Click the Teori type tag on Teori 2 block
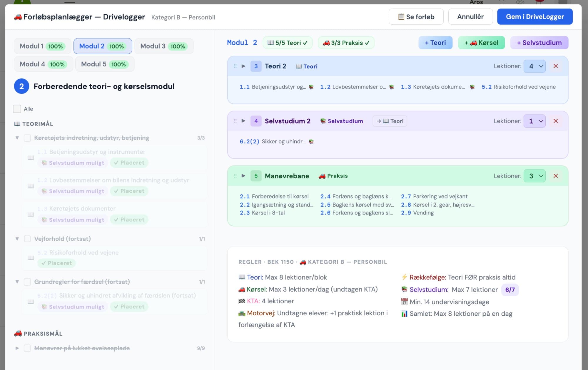Image resolution: width=588 pixels, height=370 pixels. (307, 66)
